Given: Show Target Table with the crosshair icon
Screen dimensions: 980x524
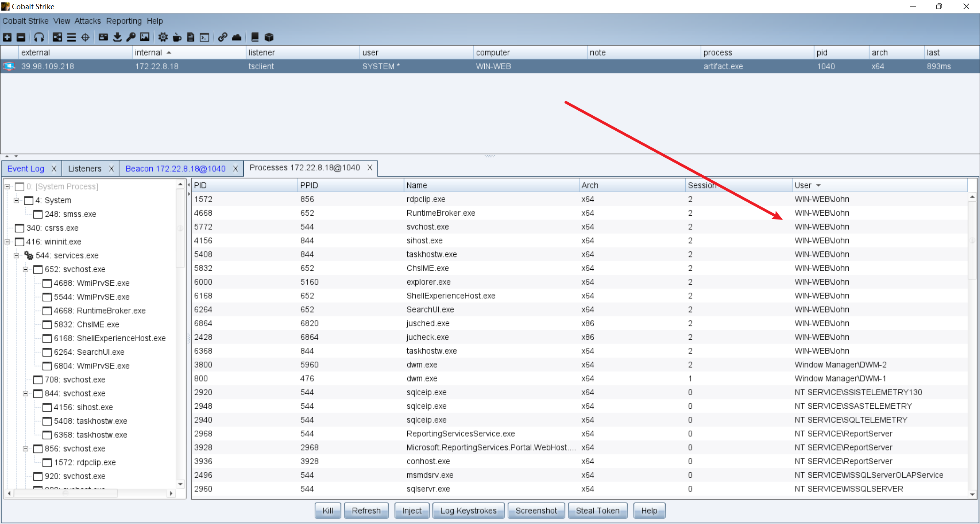Looking at the screenshot, I should (x=85, y=37).
